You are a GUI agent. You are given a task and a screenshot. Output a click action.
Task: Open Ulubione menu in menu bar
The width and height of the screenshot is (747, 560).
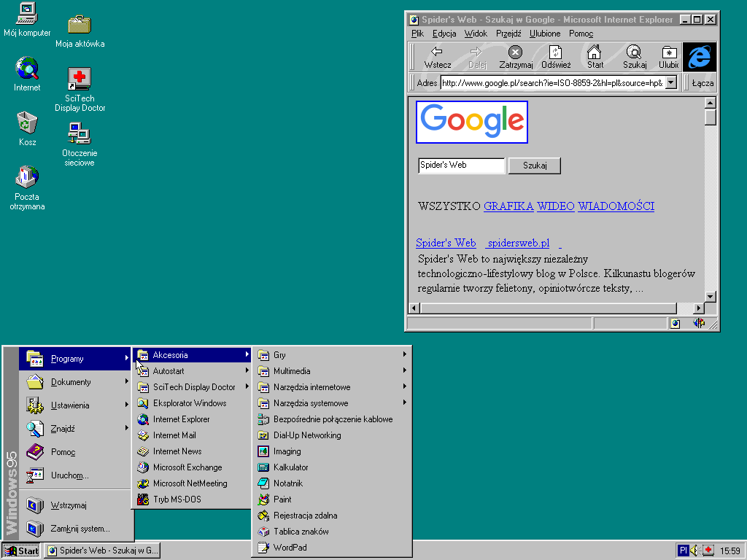coord(545,34)
